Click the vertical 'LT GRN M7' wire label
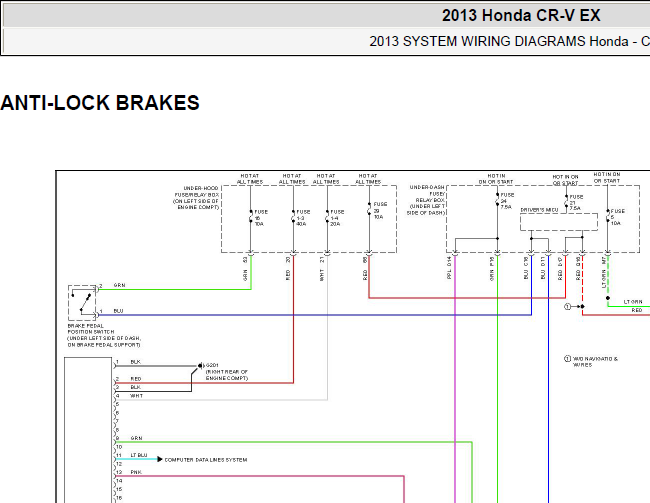This screenshot has height=503, width=650. pos(604,272)
